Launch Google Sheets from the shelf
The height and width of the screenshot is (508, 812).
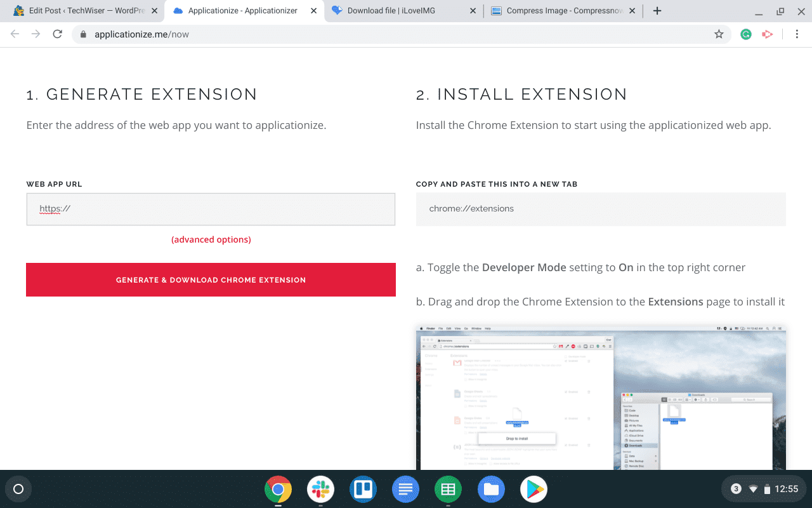[x=448, y=489]
